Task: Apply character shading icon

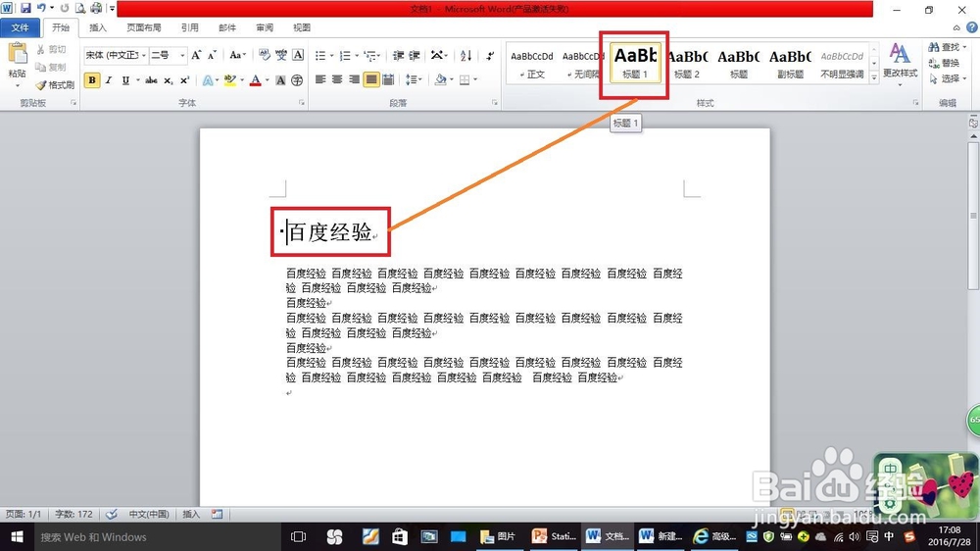Action: [x=280, y=80]
